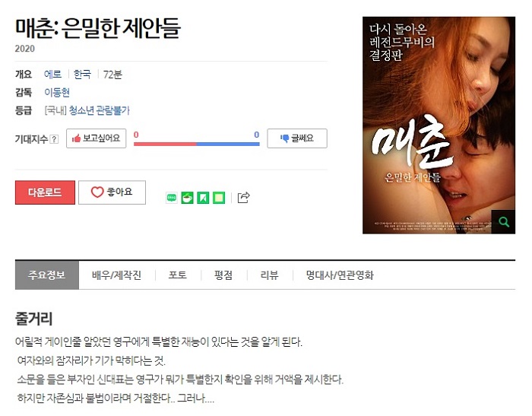Screen dimensions: 532x416
Task: Click the green bookmark share icon
Action: pyautogui.click(x=203, y=198)
